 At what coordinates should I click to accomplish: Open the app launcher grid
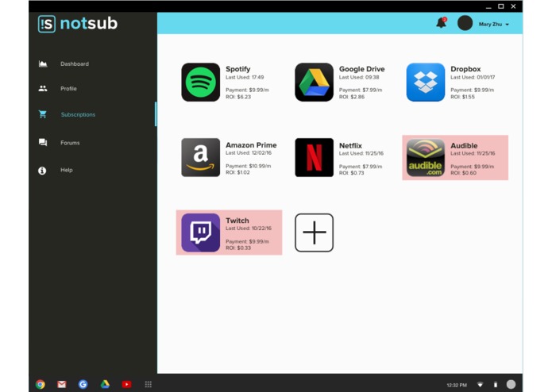pyautogui.click(x=149, y=384)
